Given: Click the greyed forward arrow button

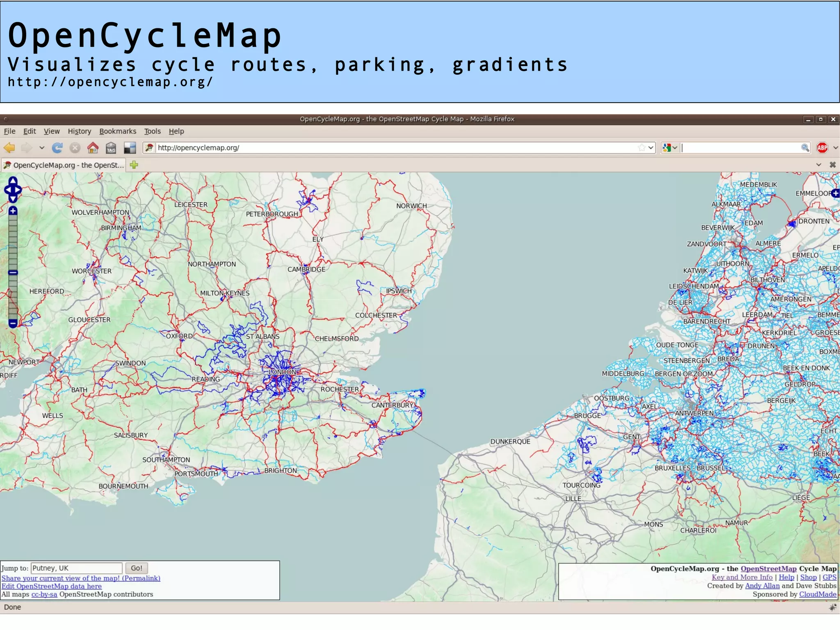Looking at the screenshot, I should 27,148.
